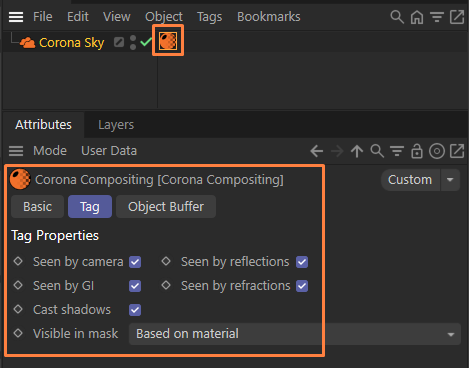469x368 pixels.
Task: Click Cast shadows keyframe diamond
Action: [18, 309]
